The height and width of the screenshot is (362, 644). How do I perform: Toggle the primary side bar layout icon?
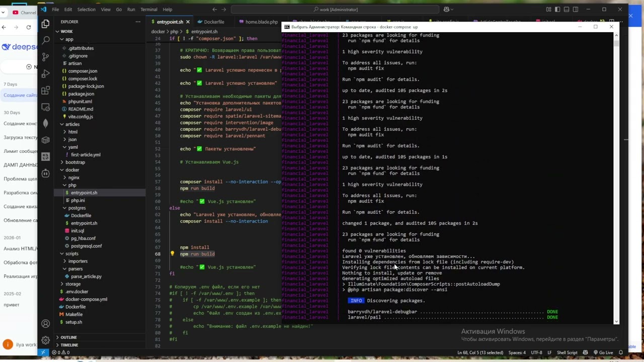(557, 9)
